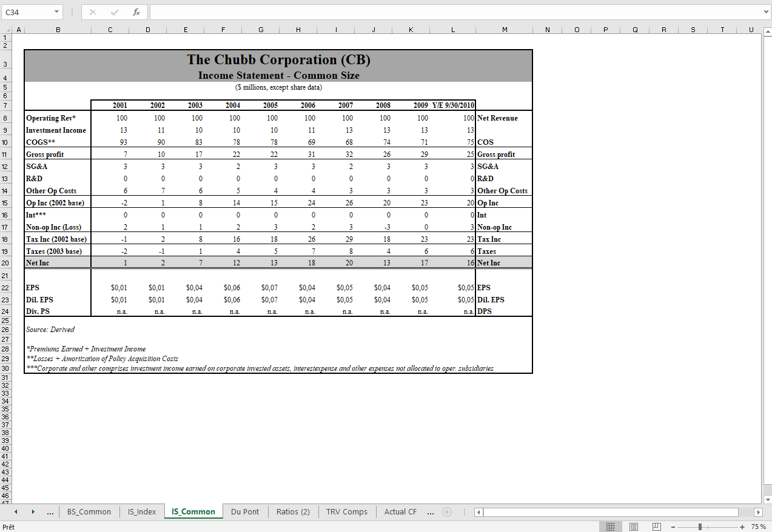
Task: Click the 75 % zoom level
Action: tap(758, 527)
